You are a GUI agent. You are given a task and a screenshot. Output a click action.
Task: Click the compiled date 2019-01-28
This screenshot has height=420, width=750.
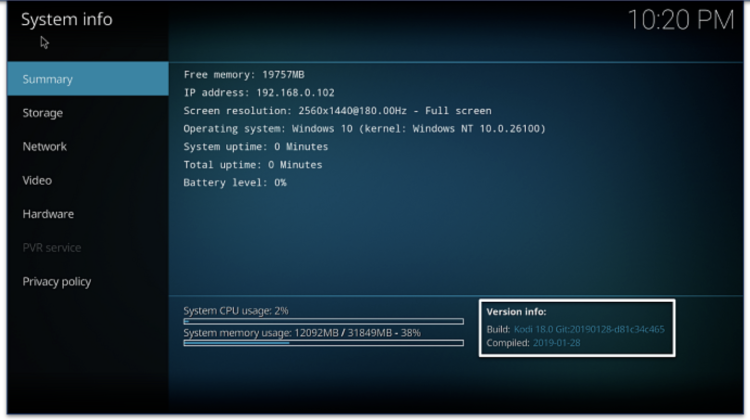[556, 343]
